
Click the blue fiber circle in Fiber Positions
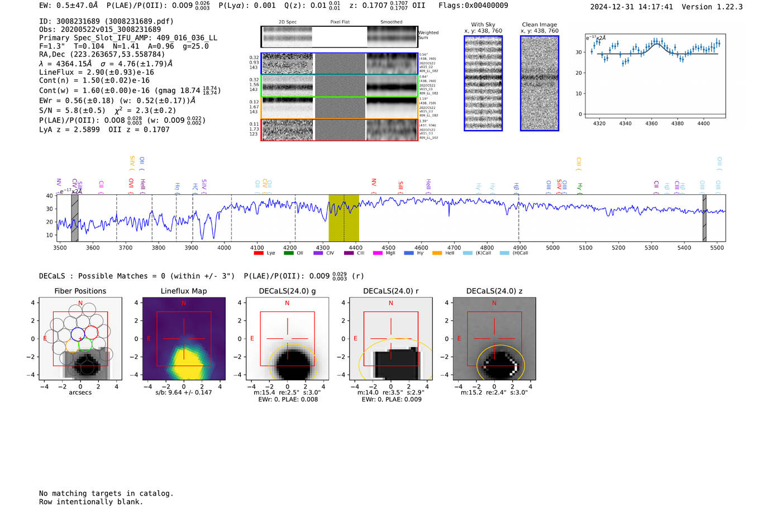point(78,334)
